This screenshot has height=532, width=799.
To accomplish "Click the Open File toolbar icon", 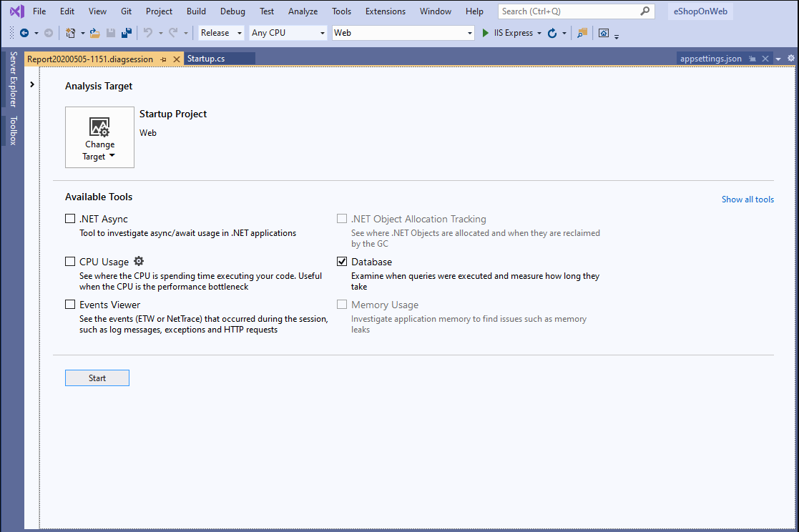I will (x=94, y=32).
